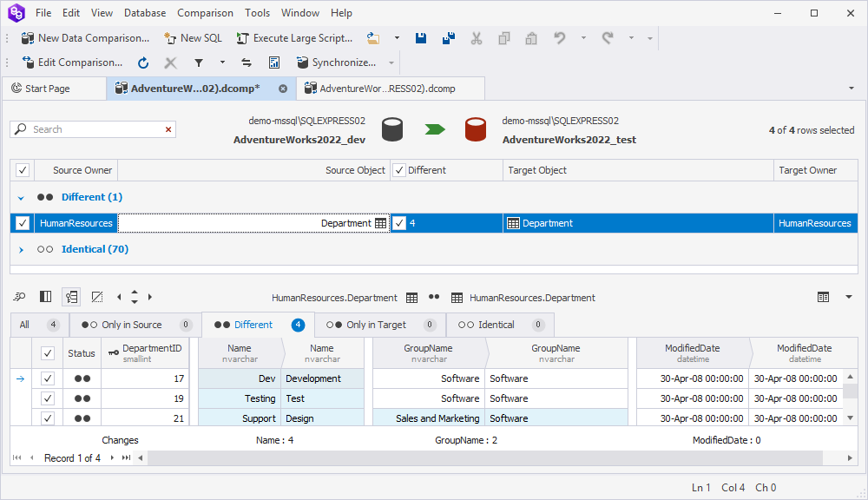The width and height of the screenshot is (868, 500).
Task: Click the Save All icon
Action: (x=449, y=38)
